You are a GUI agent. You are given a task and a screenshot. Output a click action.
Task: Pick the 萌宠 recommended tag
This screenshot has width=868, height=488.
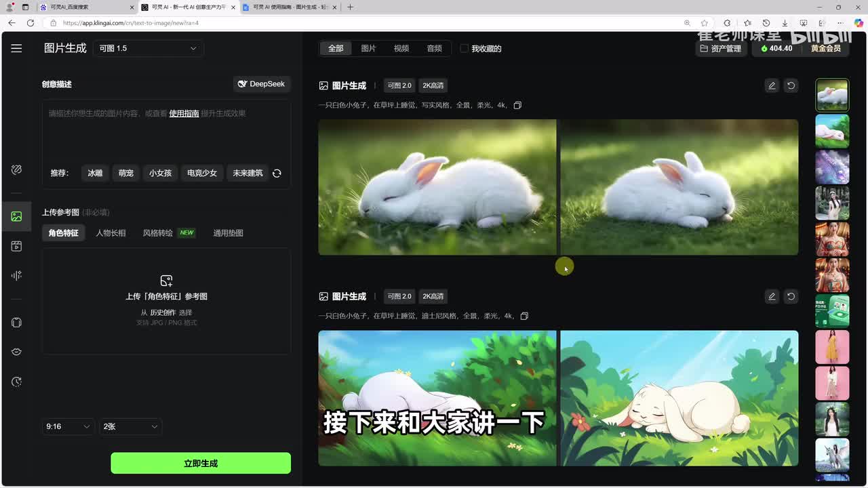point(126,173)
